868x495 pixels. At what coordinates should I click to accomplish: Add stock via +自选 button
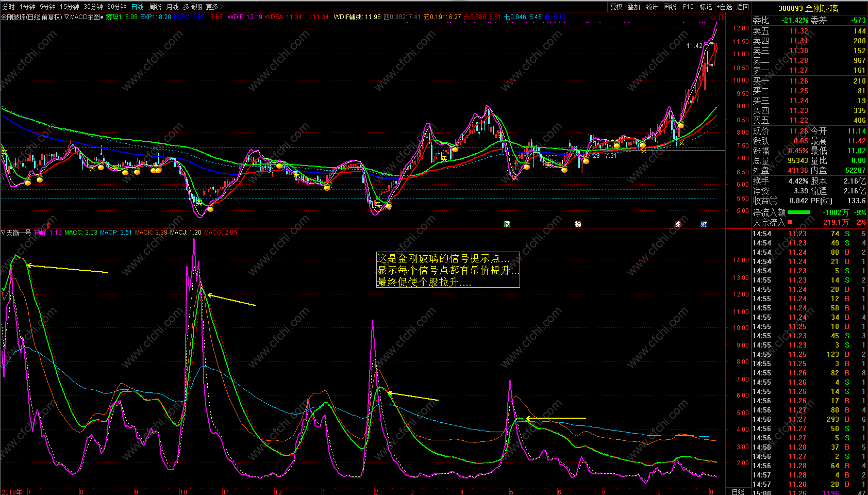[724, 7]
